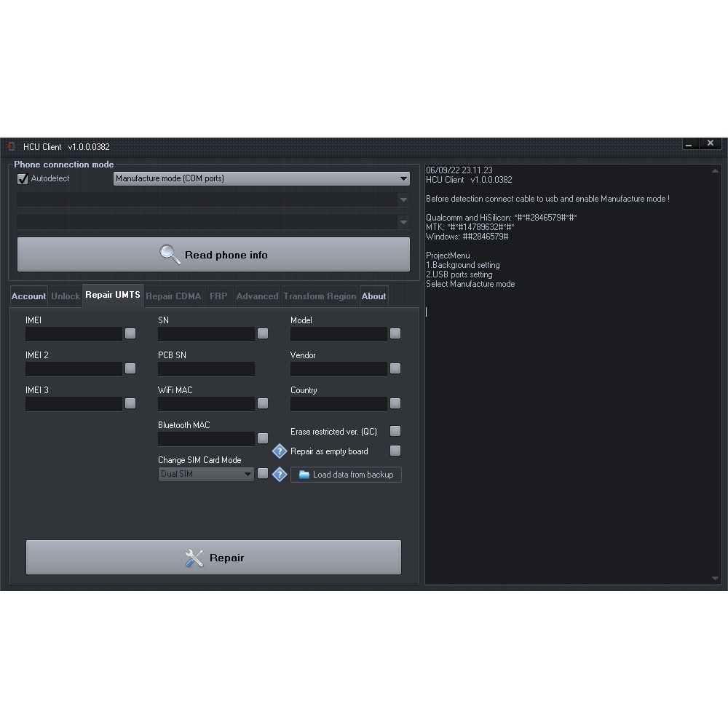Open the FRP tab
Screen dimensions: 728x728
(x=218, y=296)
